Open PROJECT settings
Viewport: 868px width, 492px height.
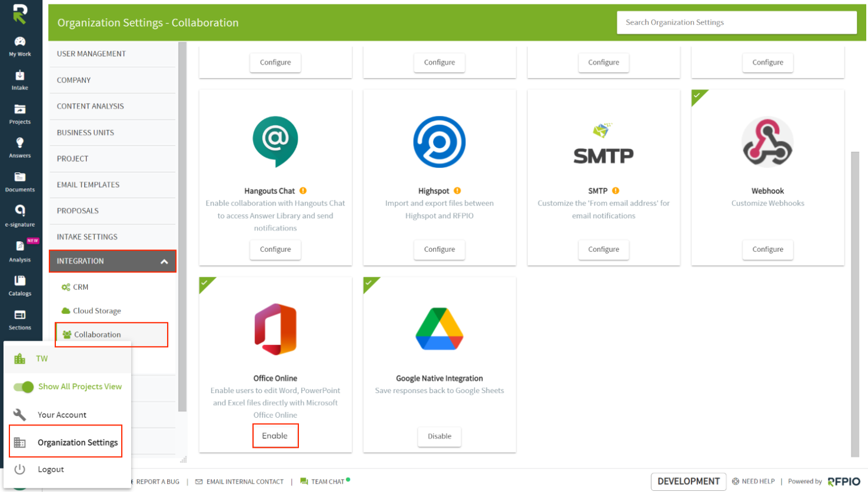click(112, 158)
